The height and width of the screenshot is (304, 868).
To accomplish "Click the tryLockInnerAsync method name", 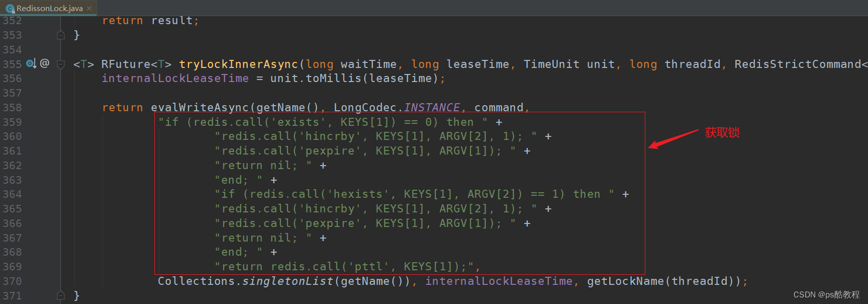I will [239, 64].
